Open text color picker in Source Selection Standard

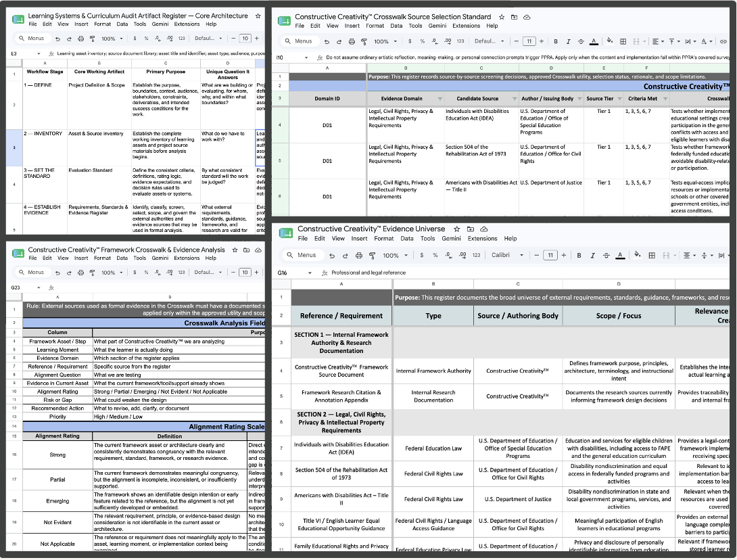[594, 41]
